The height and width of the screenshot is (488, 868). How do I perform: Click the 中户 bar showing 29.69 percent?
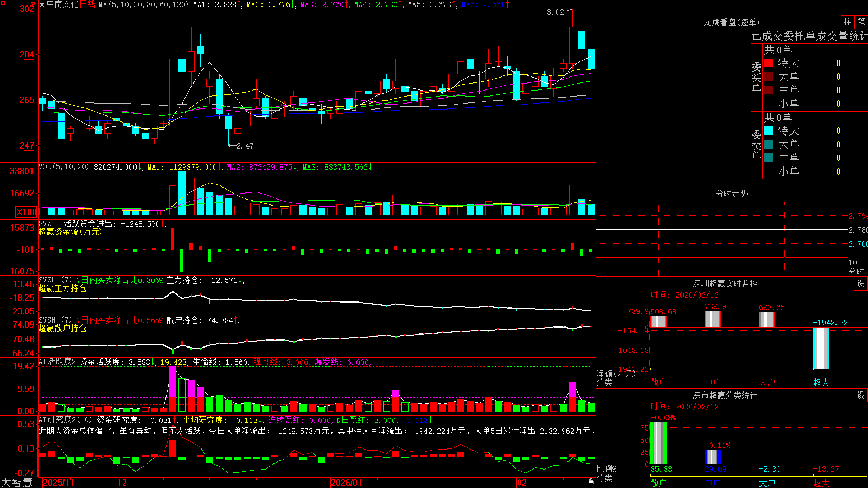point(713,457)
